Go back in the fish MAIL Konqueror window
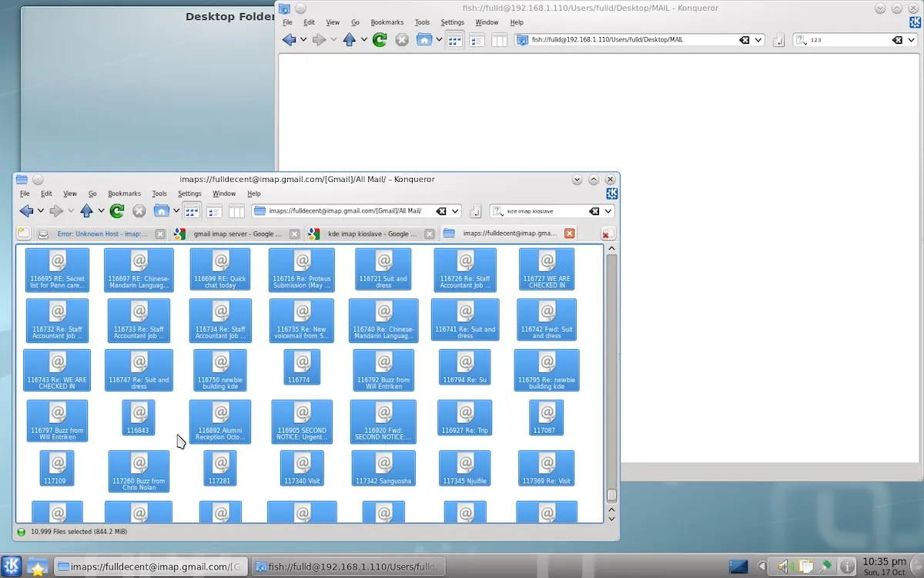The image size is (924, 578). coord(289,40)
